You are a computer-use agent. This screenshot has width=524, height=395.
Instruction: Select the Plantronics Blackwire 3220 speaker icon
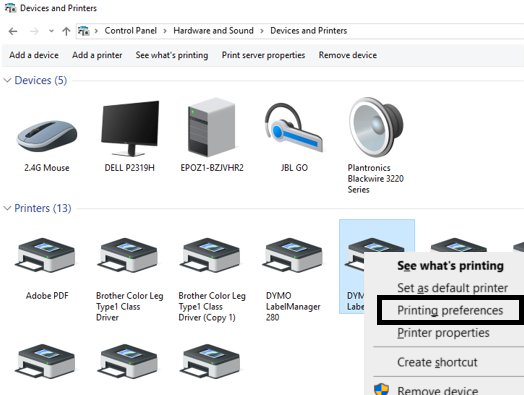(376, 127)
